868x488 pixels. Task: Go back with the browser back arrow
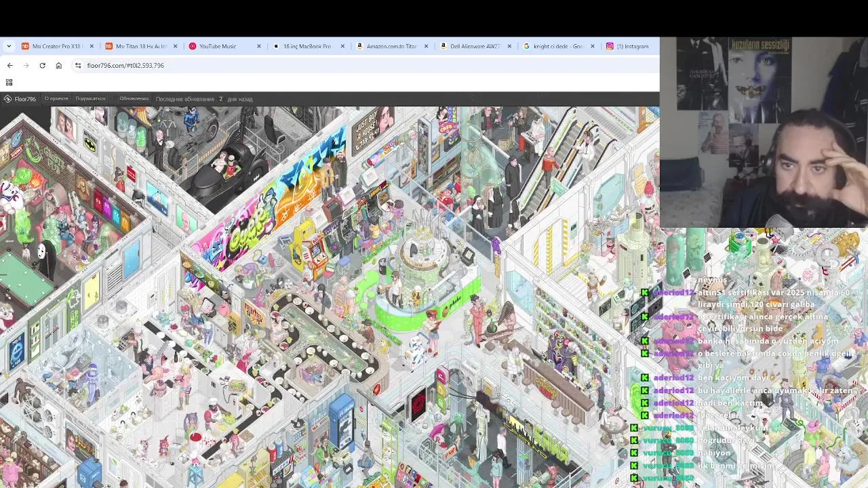(9, 65)
